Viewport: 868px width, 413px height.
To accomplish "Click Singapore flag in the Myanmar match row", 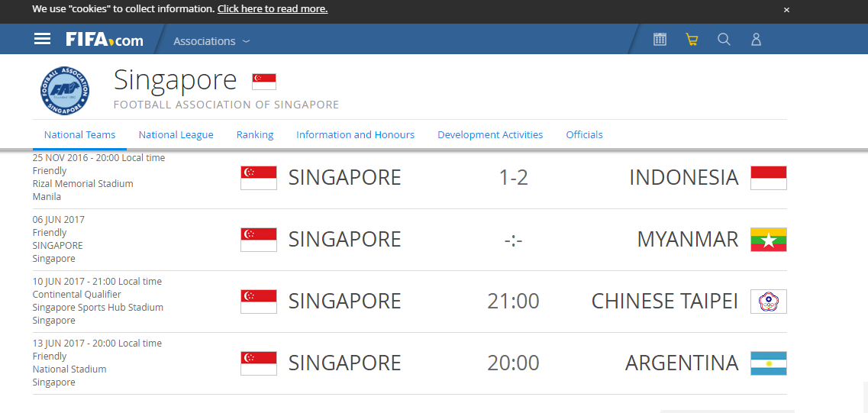I will pos(259,240).
